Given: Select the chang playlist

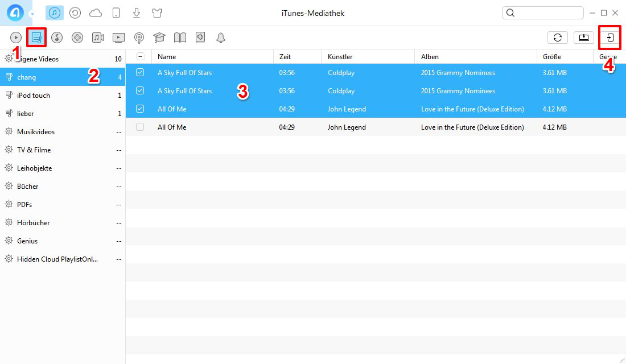Looking at the screenshot, I should [x=63, y=77].
